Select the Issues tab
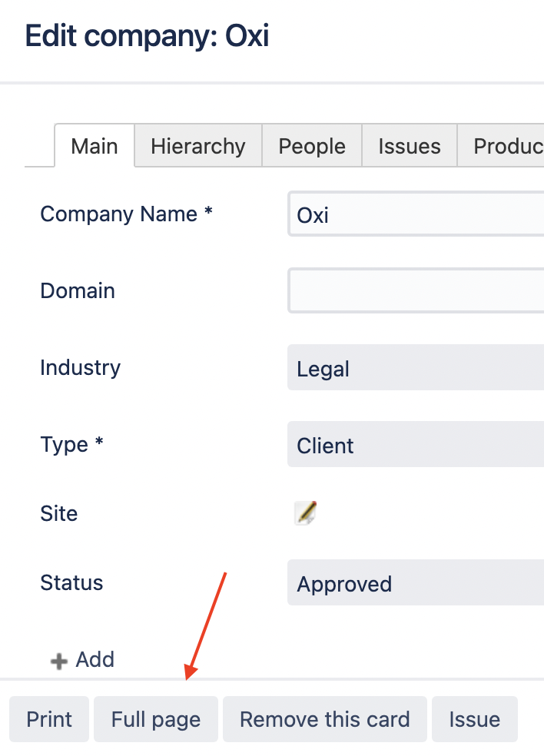This screenshot has width=544, height=756. click(x=409, y=146)
